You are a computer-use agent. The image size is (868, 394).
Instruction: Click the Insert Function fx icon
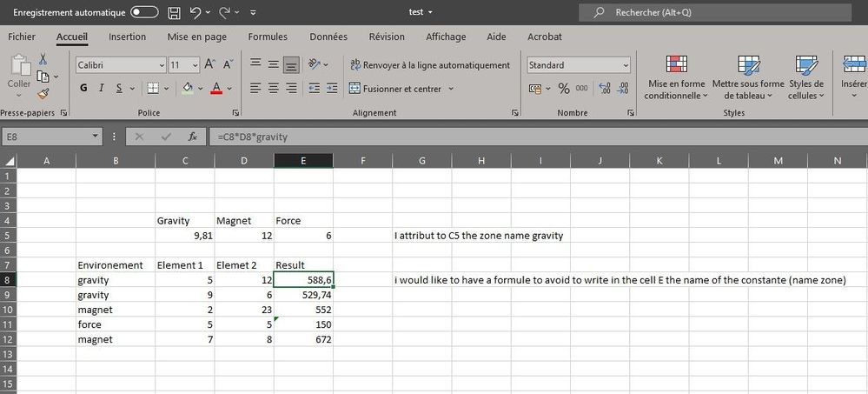pyautogui.click(x=193, y=137)
